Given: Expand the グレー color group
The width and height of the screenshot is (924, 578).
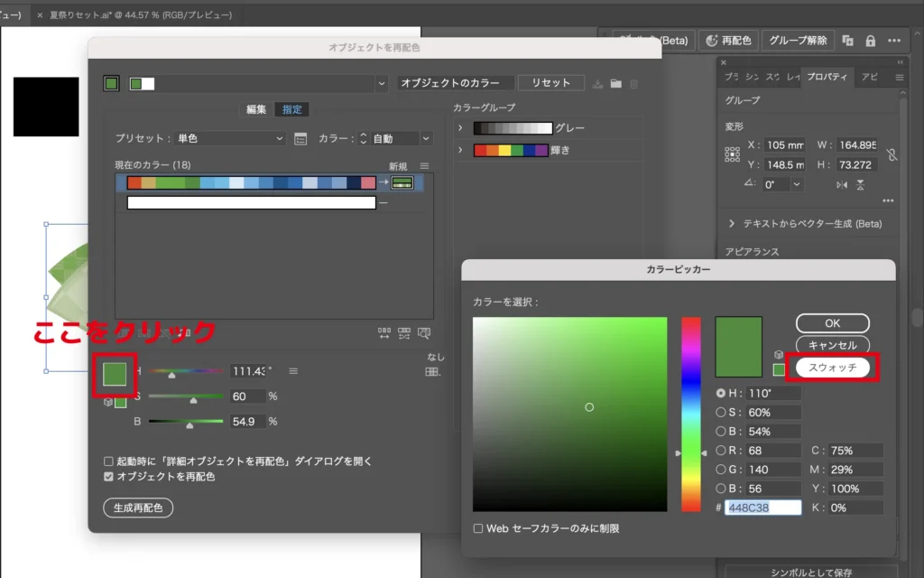Looking at the screenshot, I should click(x=460, y=128).
